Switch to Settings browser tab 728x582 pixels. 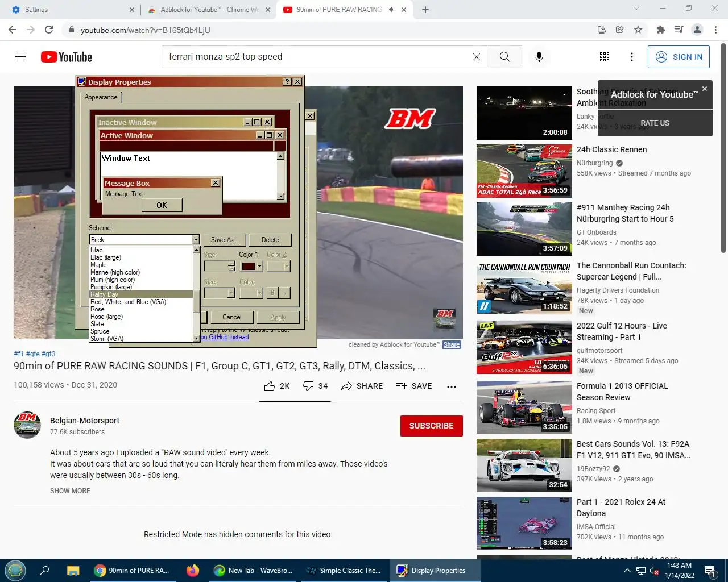point(72,10)
